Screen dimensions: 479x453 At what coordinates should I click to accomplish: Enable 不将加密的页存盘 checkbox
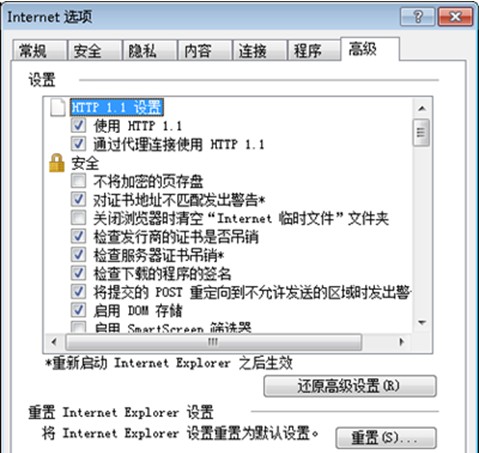point(78,181)
